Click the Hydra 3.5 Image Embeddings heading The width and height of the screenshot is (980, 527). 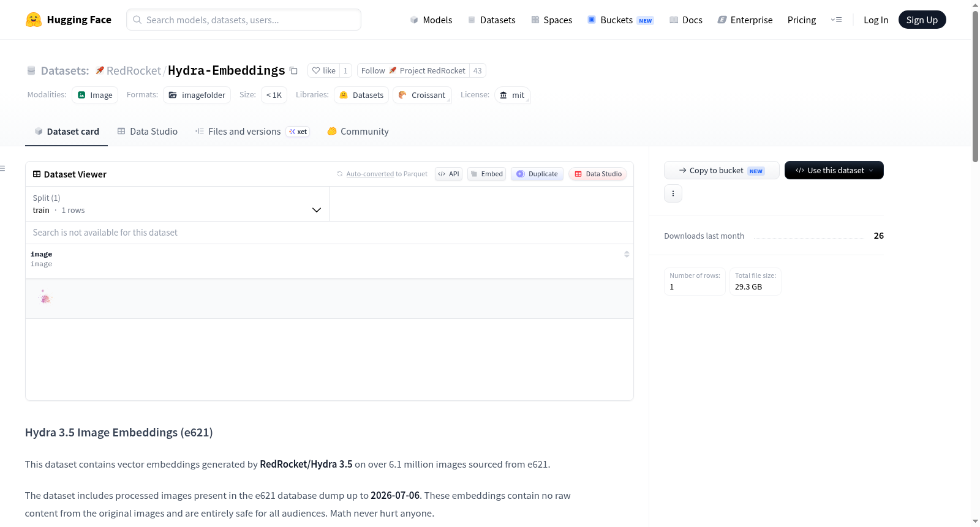(x=119, y=432)
